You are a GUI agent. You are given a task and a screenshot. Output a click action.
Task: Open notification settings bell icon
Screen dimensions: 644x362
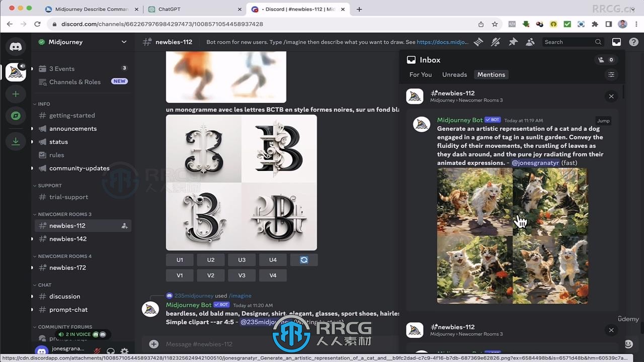coord(496,42)
